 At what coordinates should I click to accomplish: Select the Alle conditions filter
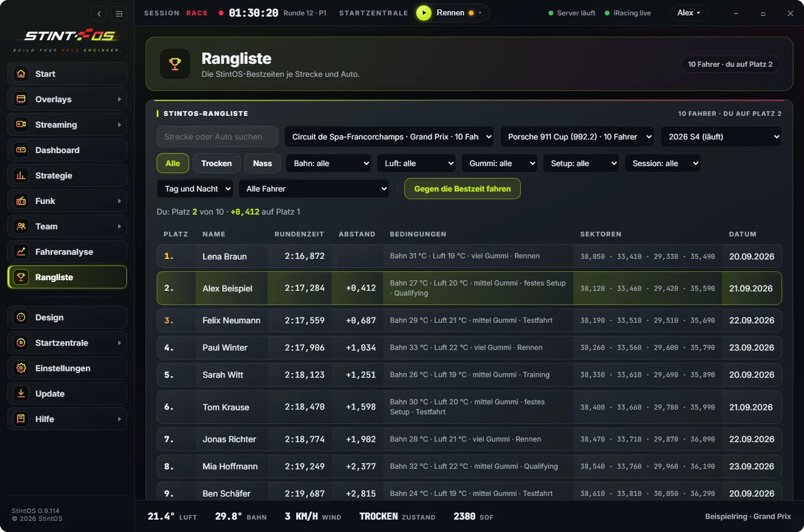[x=173, y=163]
